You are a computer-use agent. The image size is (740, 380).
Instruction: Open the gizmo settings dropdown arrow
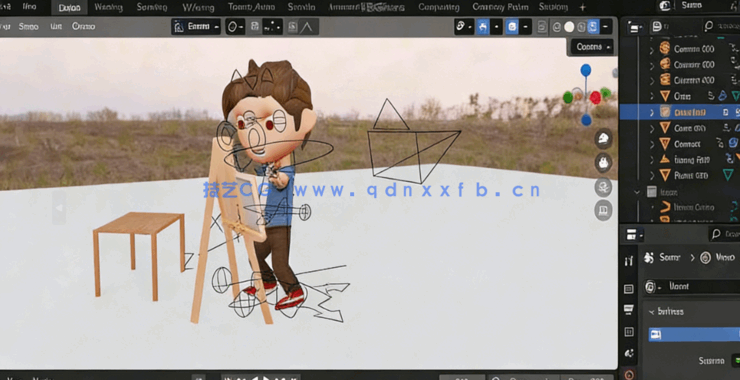tap(496, 27)
